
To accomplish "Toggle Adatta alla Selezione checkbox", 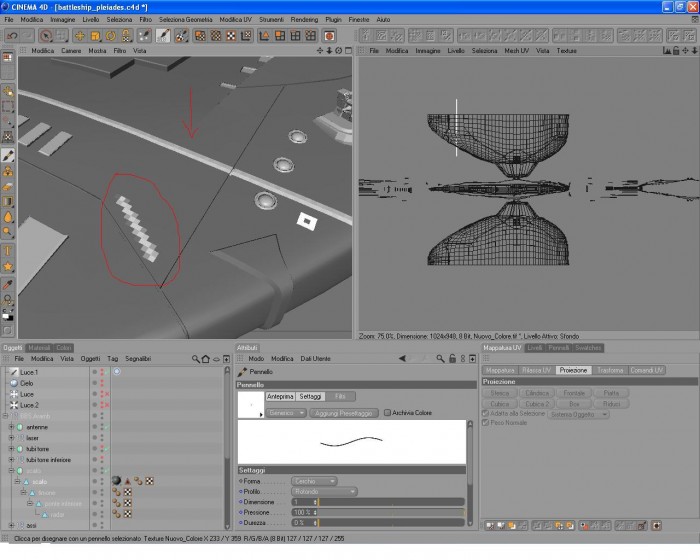I will (x=485, y=414).
